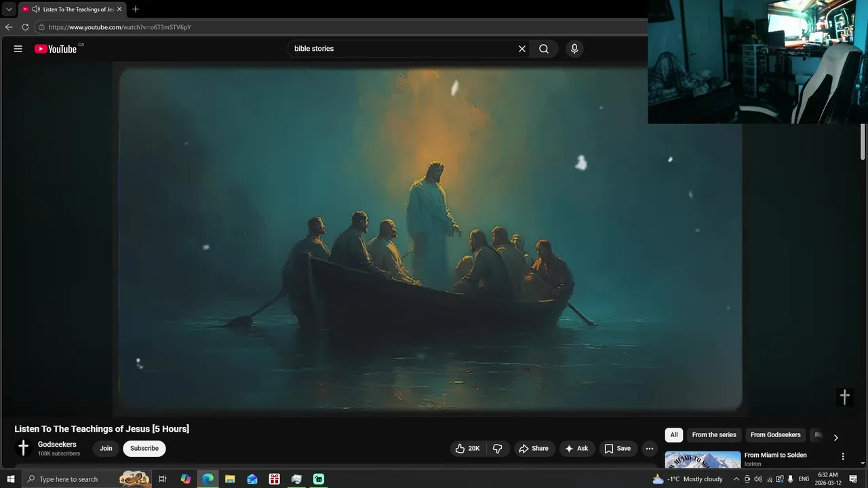Click the cross overlay icon near scrollbar
The width and height of the screenshot is (868, 488).
pos(845,397)
